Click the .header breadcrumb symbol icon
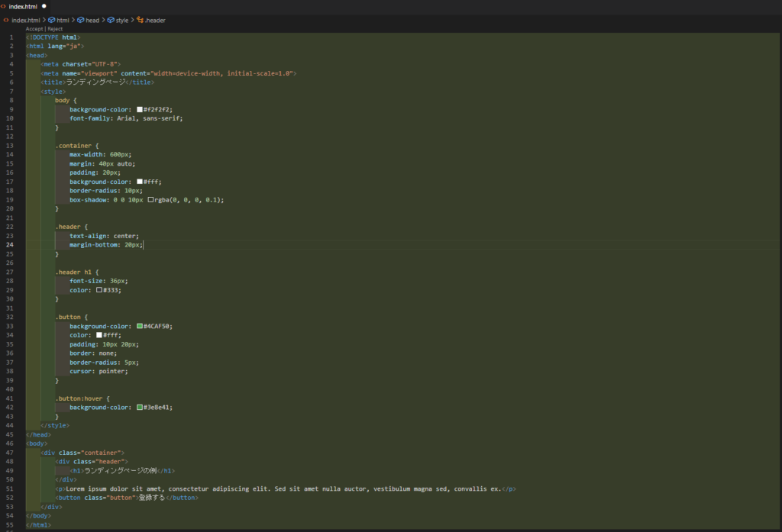Screen dimensions: 782x532 140,20
